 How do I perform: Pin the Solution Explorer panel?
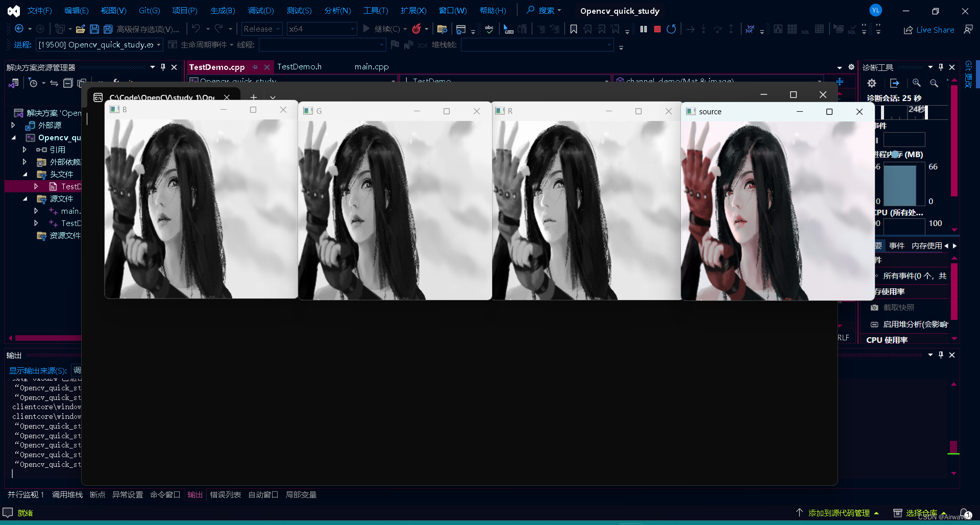(x=163, y=67)
